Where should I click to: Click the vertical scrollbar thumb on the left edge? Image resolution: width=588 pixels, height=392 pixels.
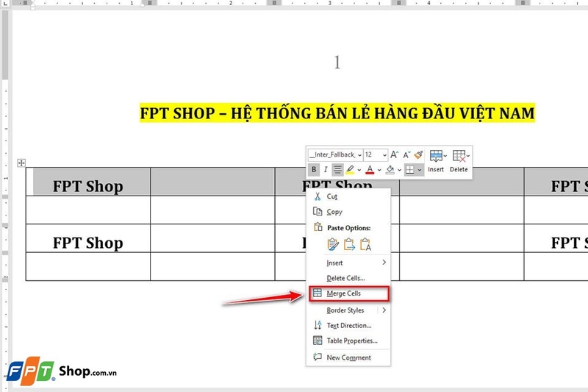pos(5,45)
